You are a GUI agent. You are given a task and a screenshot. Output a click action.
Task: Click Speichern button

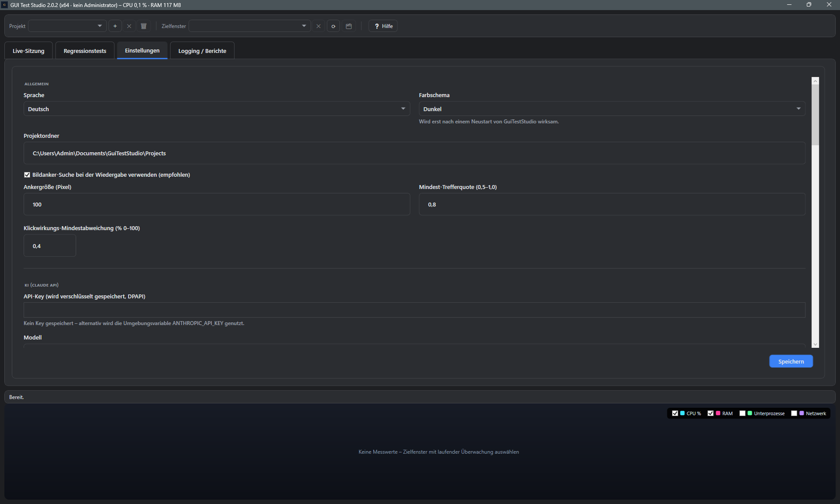point(791,361)
